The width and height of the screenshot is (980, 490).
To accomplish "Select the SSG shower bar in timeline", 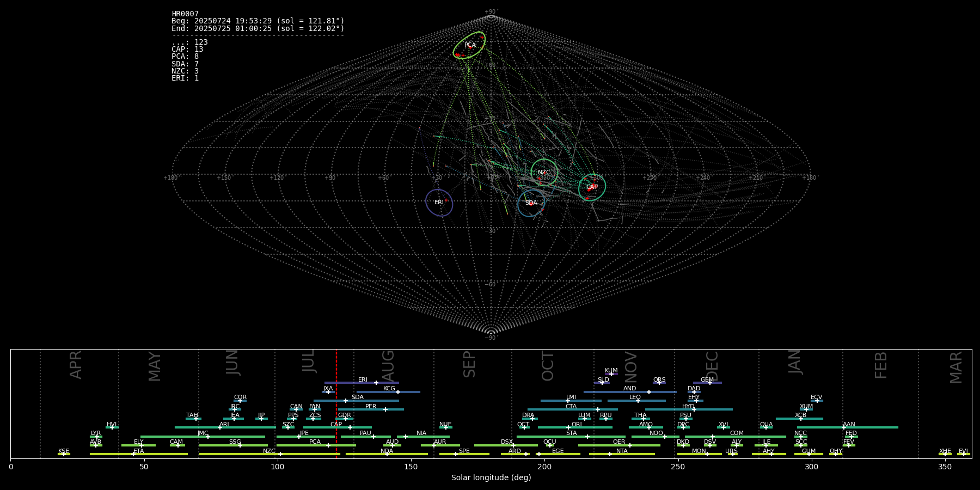I will click(233, 445).
